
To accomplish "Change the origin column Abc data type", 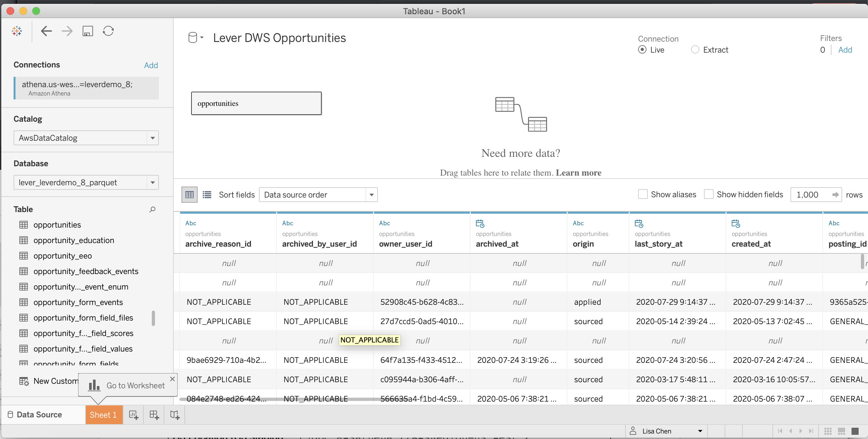I will pos(578,223).
